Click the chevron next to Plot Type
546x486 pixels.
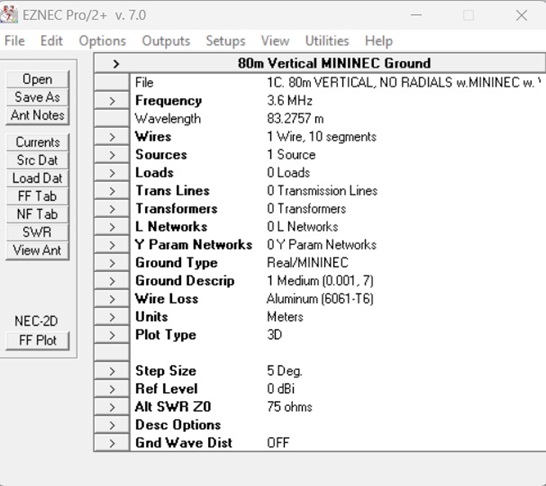click(x=112, y=335)
